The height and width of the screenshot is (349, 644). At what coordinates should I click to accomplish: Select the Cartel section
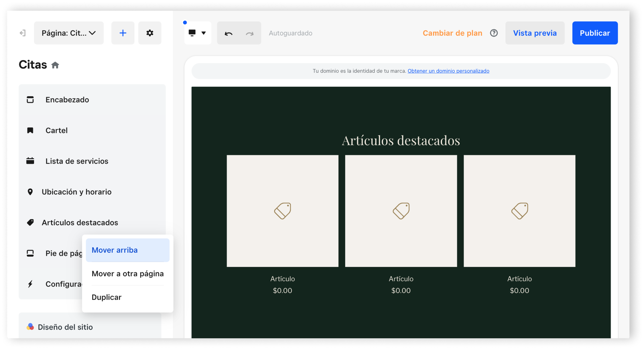point(92,130)
